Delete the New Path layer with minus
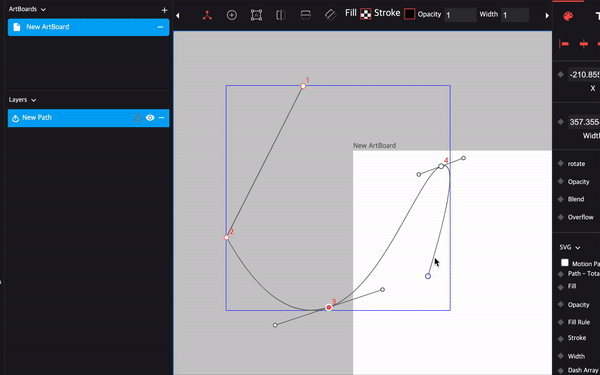Image resolution: width=600 pixels, height=375 pixels. coord(161,118)
